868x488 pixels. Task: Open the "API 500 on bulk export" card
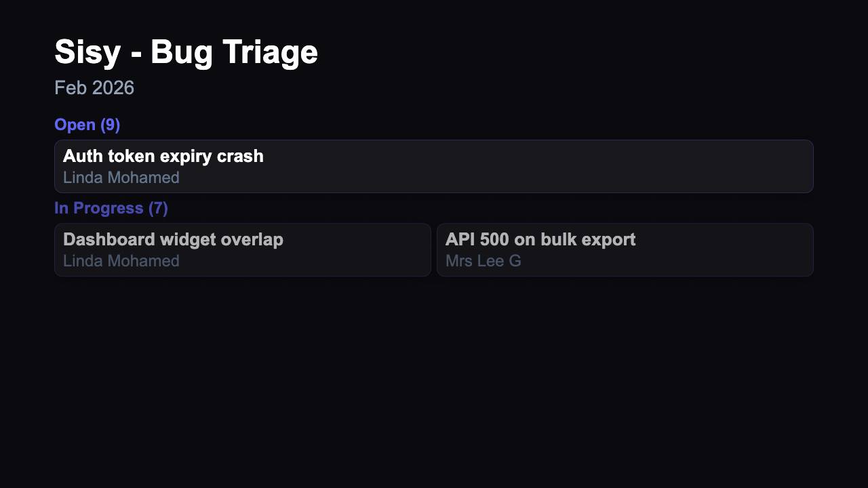tap(625, 249)
